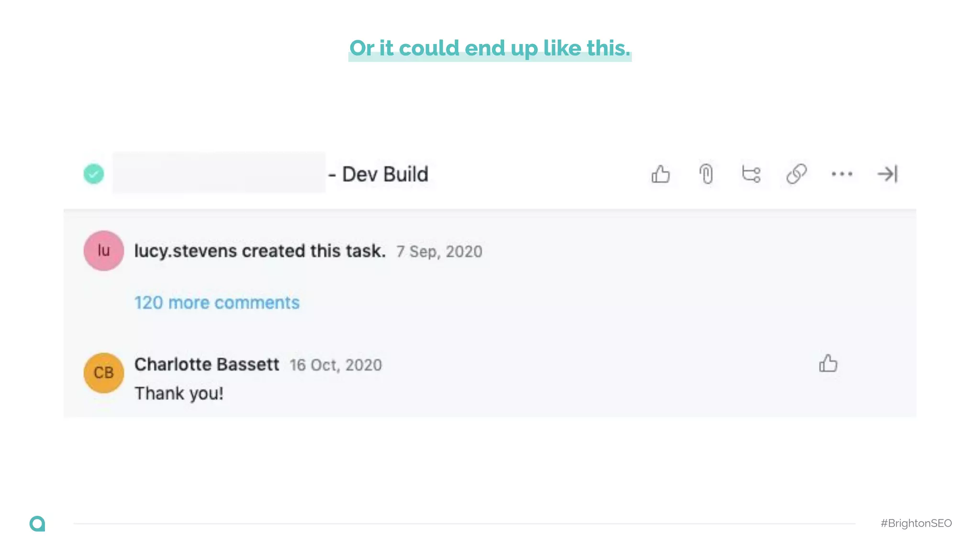Click the 7 Sep, 2020 creation date

(439, 252)
